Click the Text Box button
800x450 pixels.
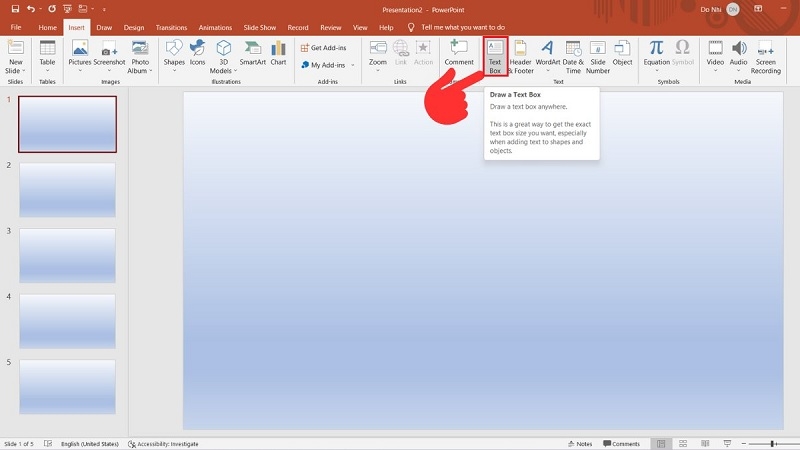tap(495, 57)
